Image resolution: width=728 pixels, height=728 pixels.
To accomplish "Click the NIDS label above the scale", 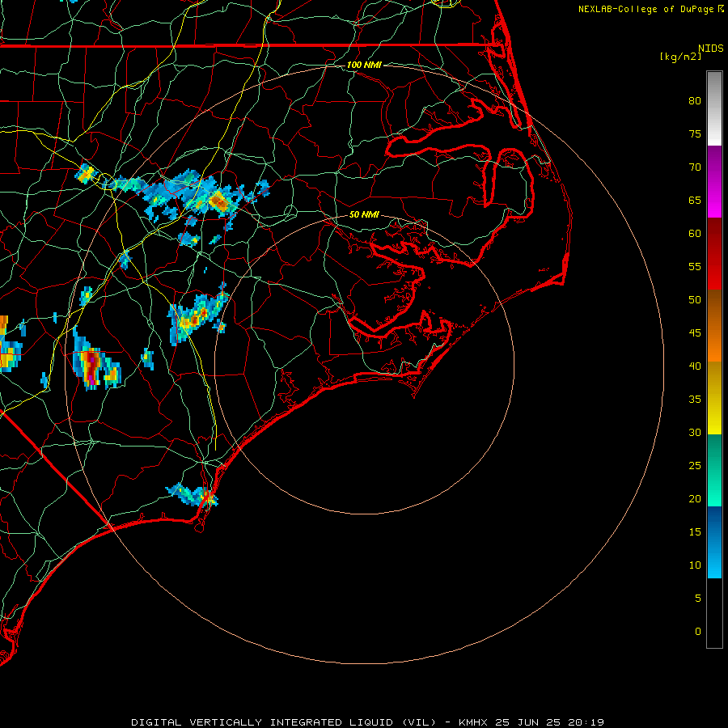I will click(x=711, y=49).
